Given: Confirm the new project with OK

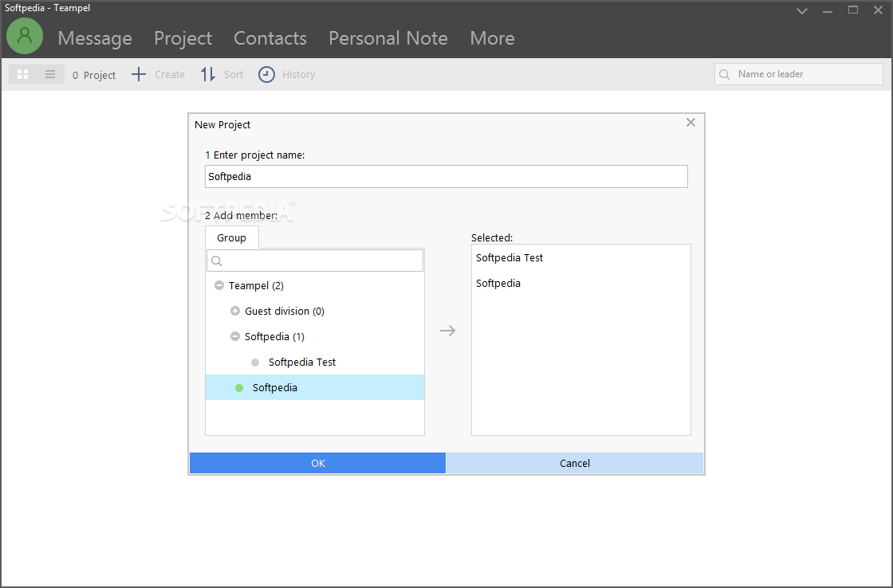Looking at the screenshot, I should point(318,463).
